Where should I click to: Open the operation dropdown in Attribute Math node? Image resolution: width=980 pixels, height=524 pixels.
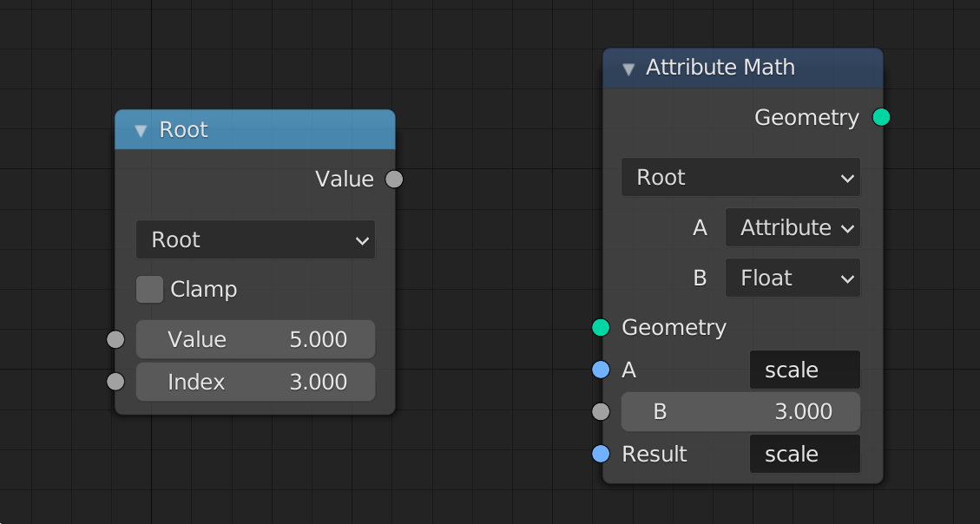(740, 177)
